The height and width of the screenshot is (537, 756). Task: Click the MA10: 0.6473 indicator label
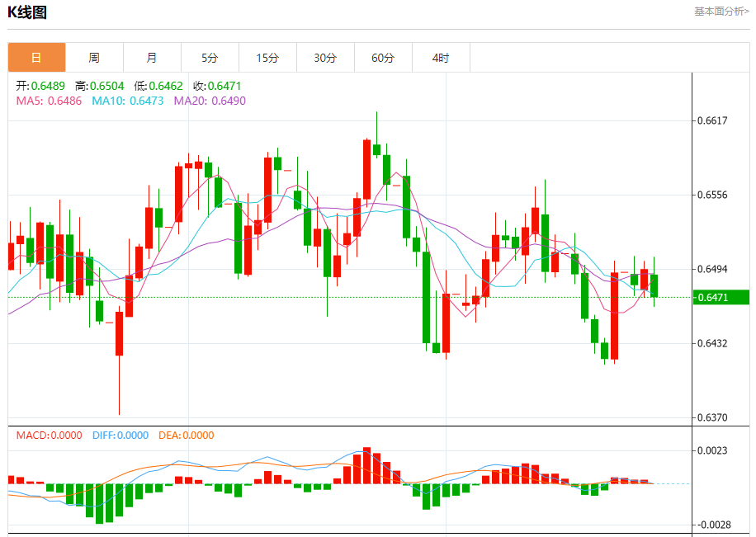point(128,101)
